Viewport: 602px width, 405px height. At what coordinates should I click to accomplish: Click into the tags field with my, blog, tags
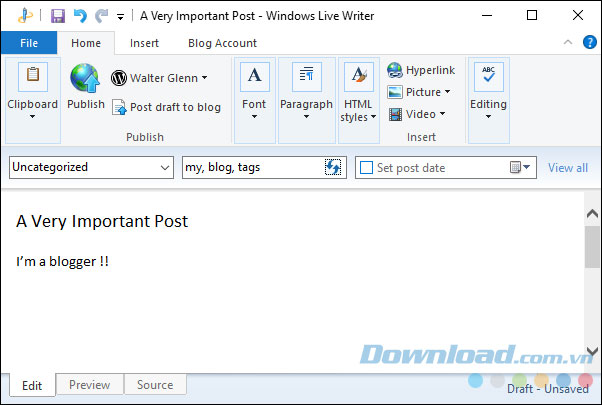coord(253,167)
